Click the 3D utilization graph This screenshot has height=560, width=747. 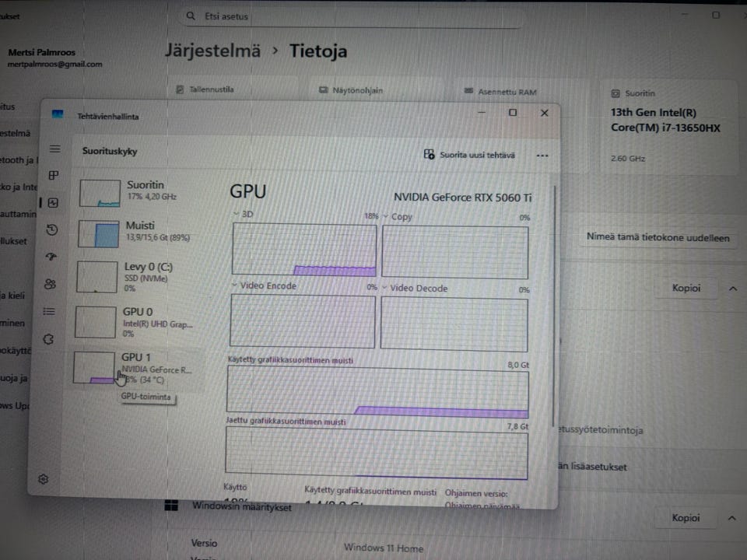(x=304, y=250)
